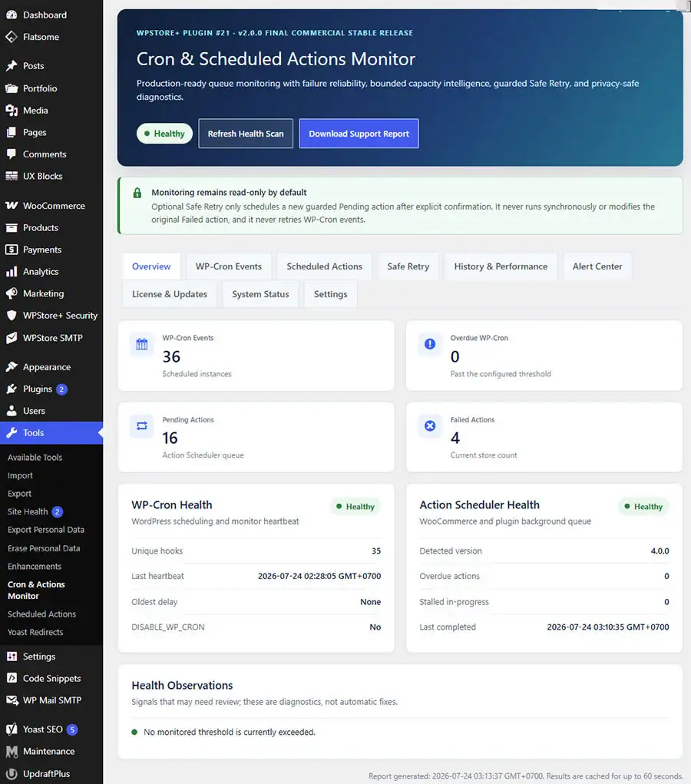Screen dimensions: 691x784
Task: Click the UX Blocks icon
Action: coord(12,176)
